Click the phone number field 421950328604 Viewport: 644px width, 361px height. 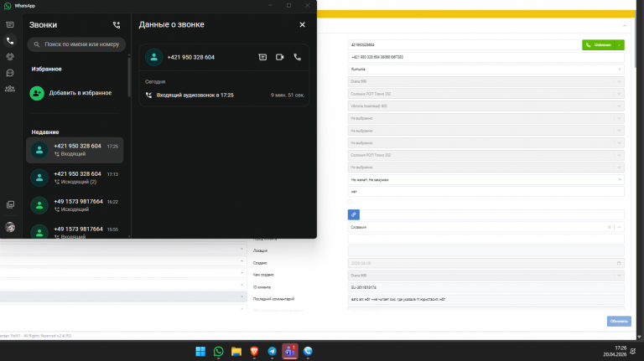tap(464, 44)
